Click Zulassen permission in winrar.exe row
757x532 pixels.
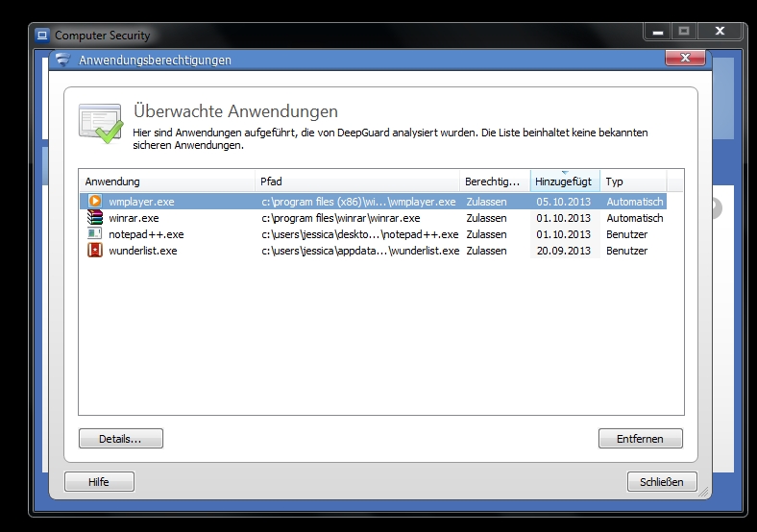coord(486,218)
